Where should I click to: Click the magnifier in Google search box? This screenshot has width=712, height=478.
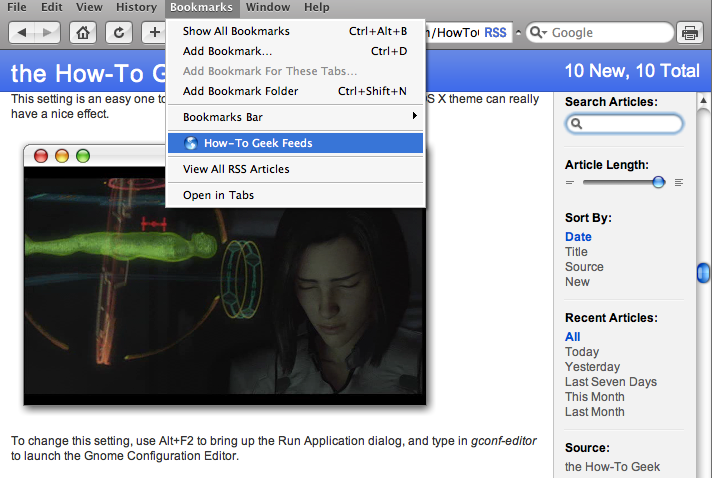[x=538, y=32]
